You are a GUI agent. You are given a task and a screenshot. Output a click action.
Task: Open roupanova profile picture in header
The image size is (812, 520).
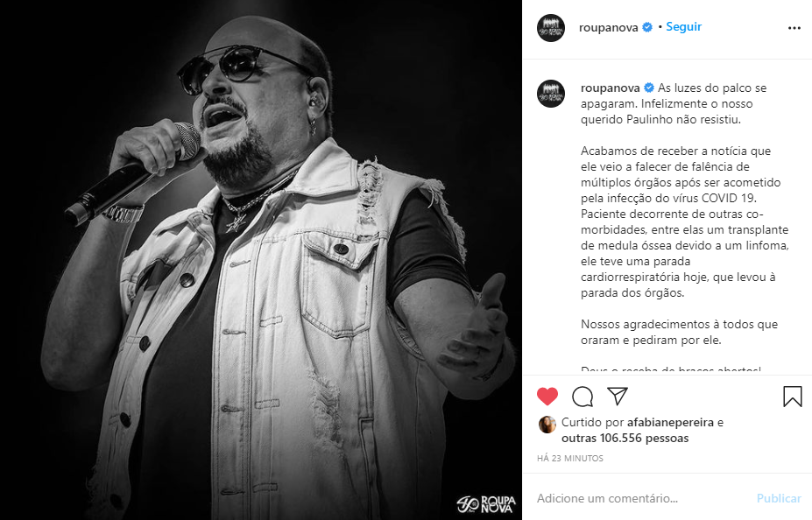550,28
